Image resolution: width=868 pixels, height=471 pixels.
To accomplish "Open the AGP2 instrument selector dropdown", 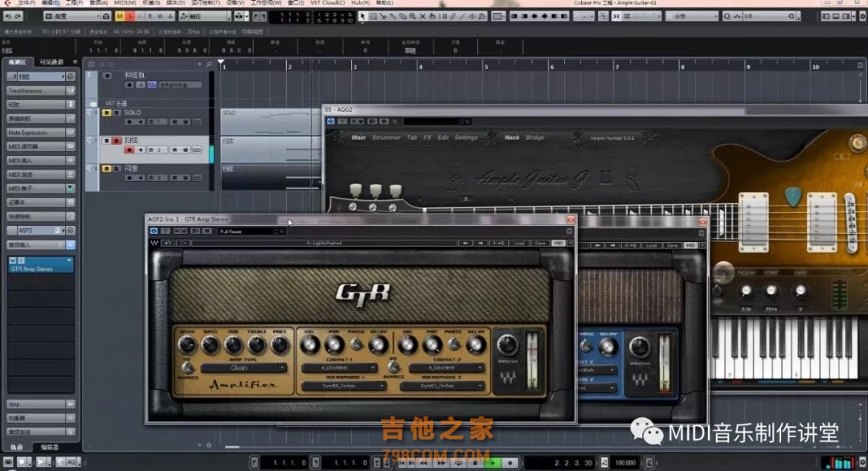I will tap(40, 230).
